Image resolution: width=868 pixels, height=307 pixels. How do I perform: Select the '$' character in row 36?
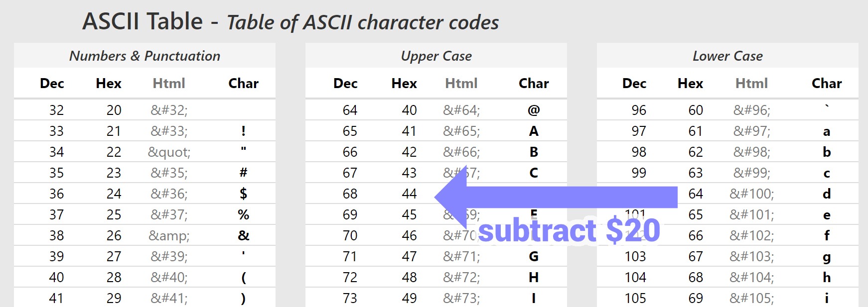[x=243, y=194]
